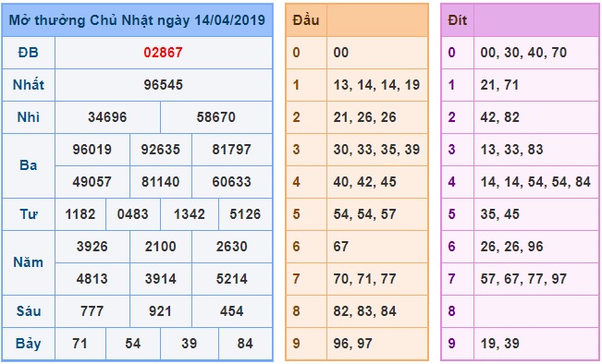Select the Tư prize number 0483
The image size is (602, 364).
pos(132,214)
